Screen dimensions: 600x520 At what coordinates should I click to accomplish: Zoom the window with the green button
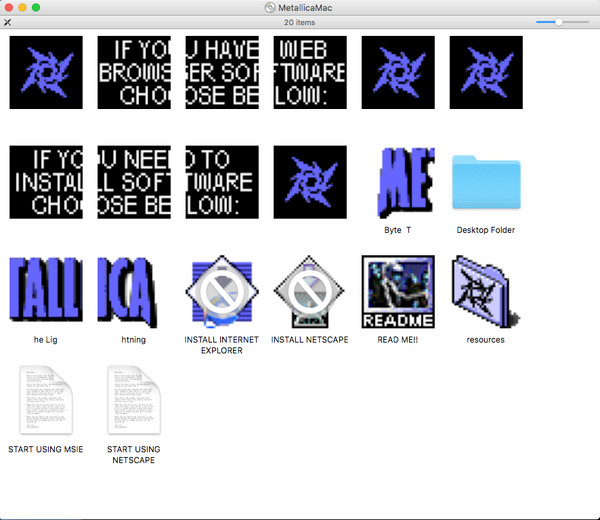pyautogui.click(x=36, y=8)
